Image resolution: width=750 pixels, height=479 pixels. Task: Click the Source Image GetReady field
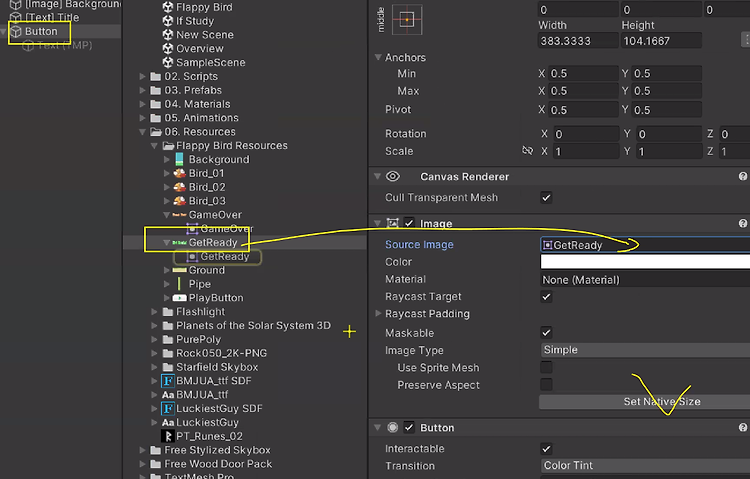pos(645,245)
